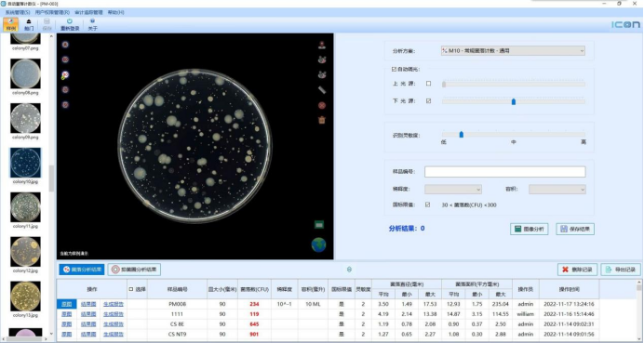This screenshot has width=644, height=343.
Task: Click the 上光源 top light slider handle
Action: (x=444, y=84)
